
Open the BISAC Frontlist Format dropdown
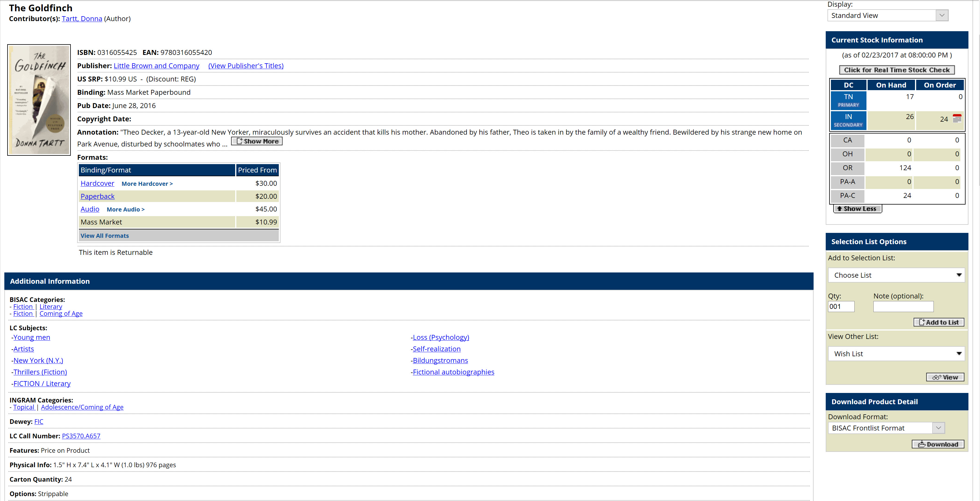click(886, 428)
